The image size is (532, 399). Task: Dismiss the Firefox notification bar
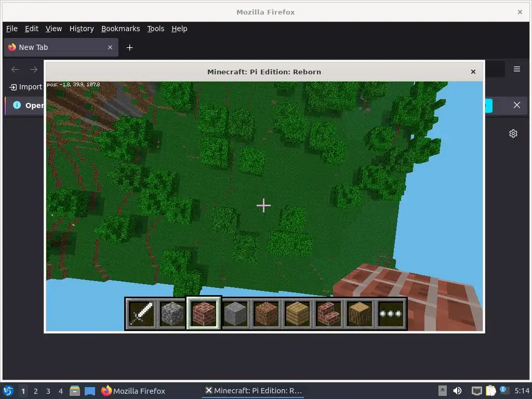point(517,105)
